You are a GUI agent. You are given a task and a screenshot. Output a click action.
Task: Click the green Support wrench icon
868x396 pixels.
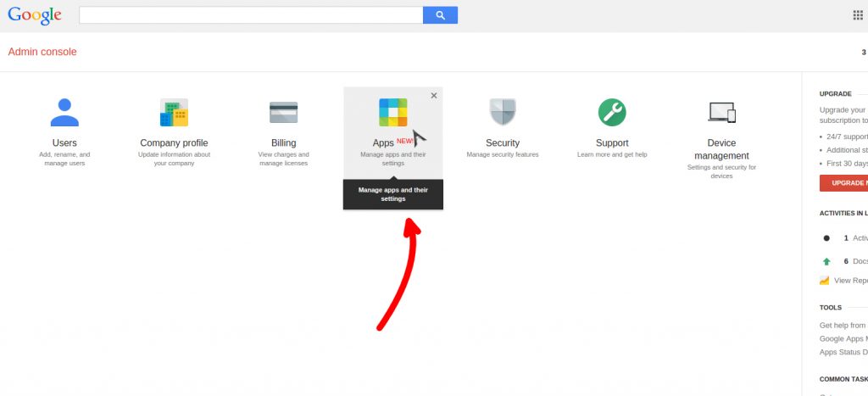[611, 112]
